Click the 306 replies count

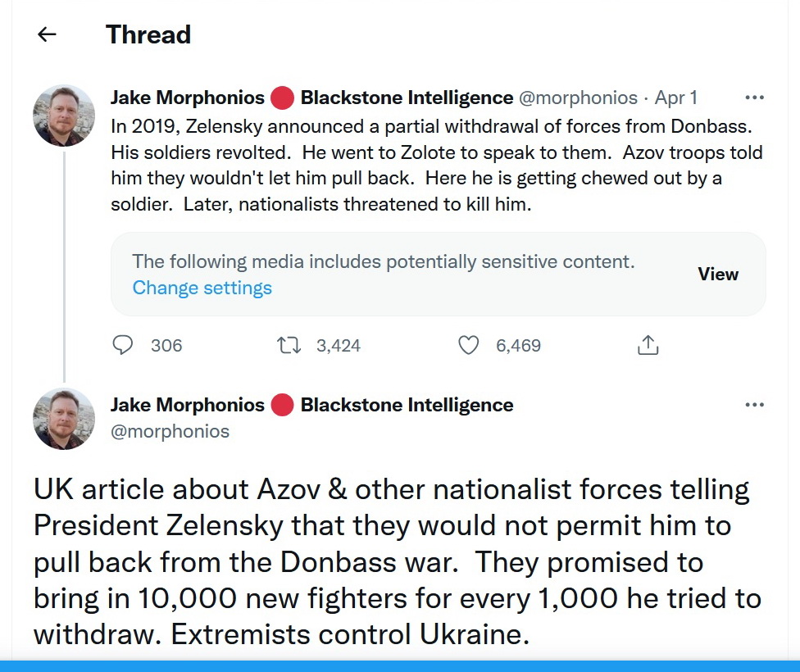click(166, 345)
